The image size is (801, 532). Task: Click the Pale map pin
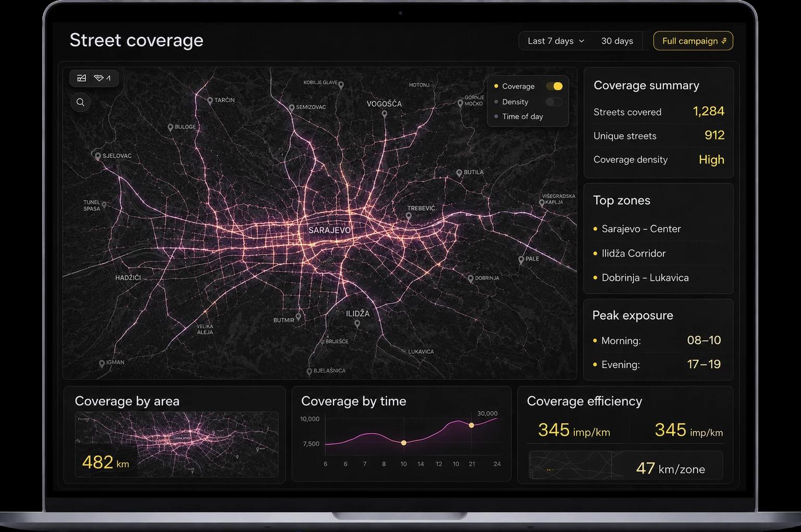(521, 259)
